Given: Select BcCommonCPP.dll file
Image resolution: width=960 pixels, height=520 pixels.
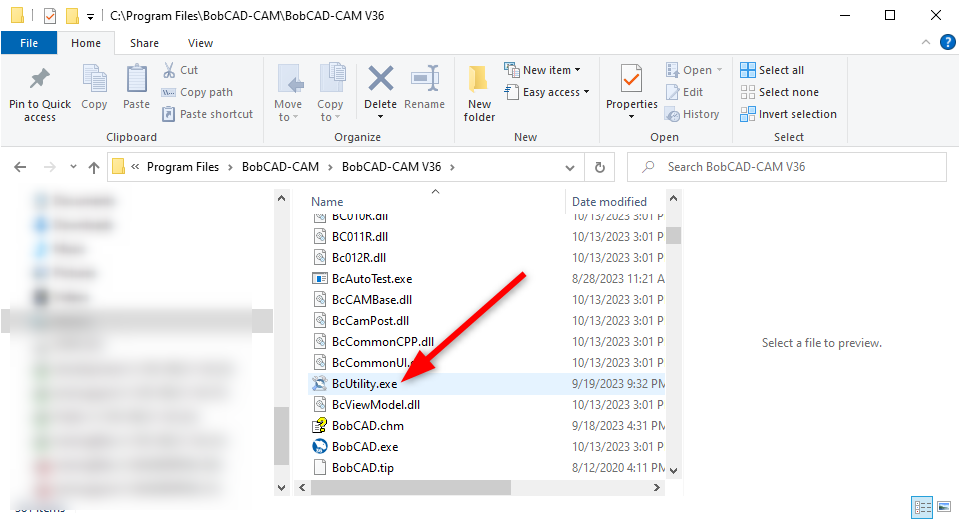Looking at the screenshot, I should [383, 342].
